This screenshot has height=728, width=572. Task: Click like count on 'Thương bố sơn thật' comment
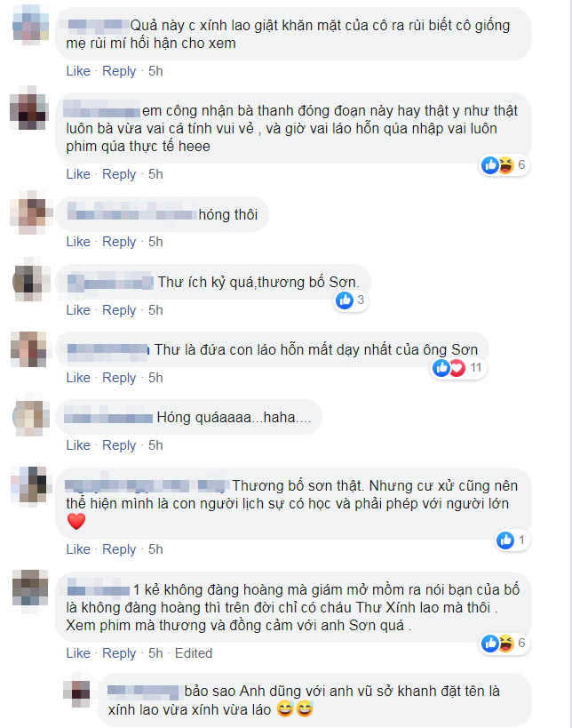point(521,540)
